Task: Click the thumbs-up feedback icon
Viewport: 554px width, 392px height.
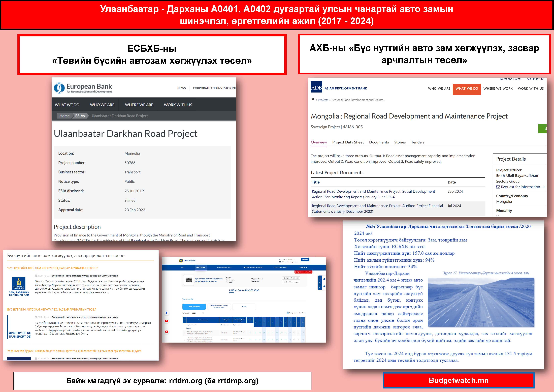Action: (x=324, y=286)
